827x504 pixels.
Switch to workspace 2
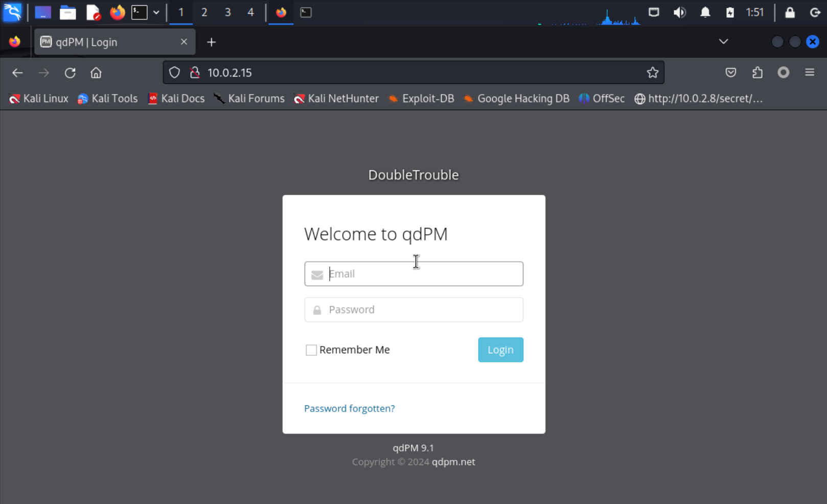(204, 12)
